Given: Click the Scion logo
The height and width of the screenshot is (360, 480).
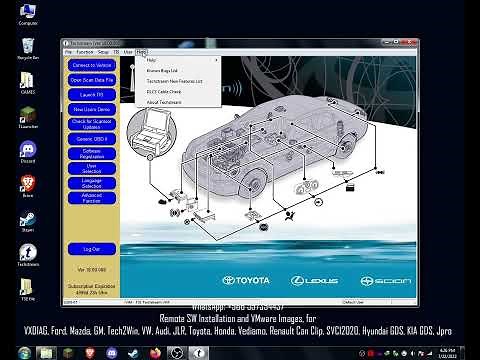Looking at the screenshot, I should pyautogui.click(x=386, y=281).
